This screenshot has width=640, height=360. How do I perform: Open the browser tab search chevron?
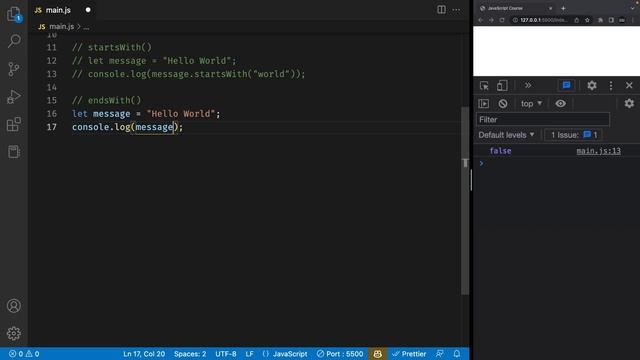tap(632, 8)
